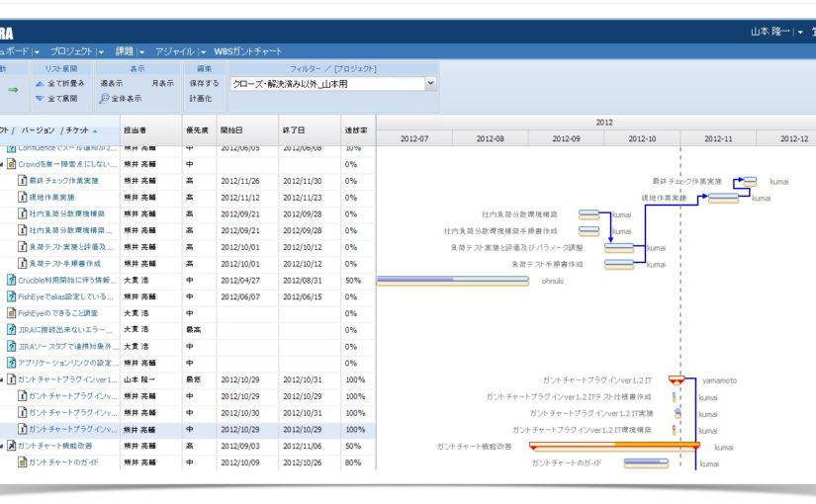This screenshot has width=816, height=504.
Task: Open the 課題 menu arrow
Action: point(141,51)
